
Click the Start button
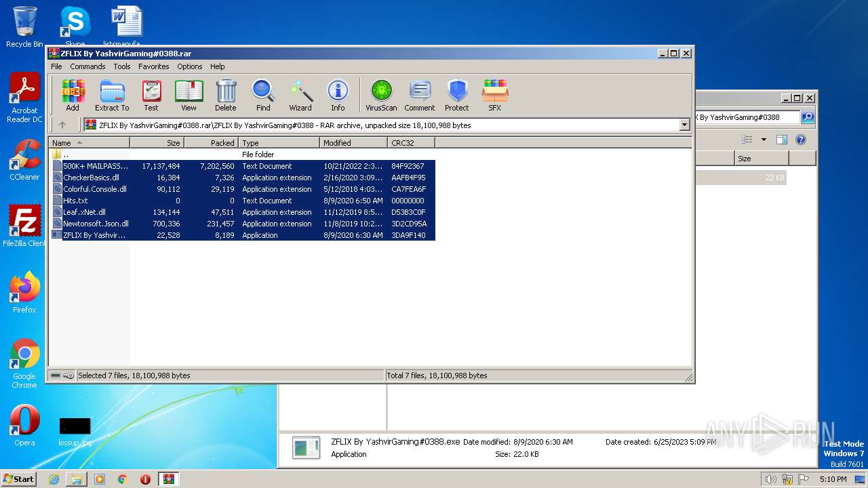[x=18, y=479]
